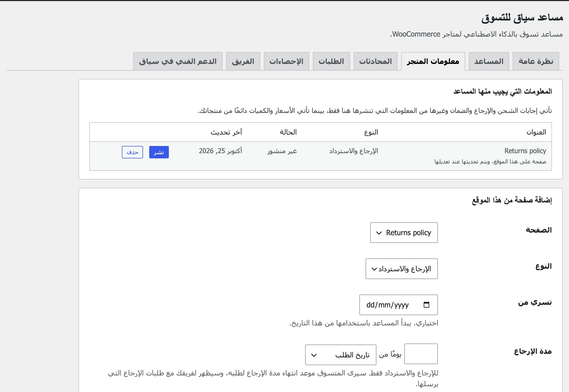Expand the النوع dropdown الإرجاع والاسترداد

[401, 269]
